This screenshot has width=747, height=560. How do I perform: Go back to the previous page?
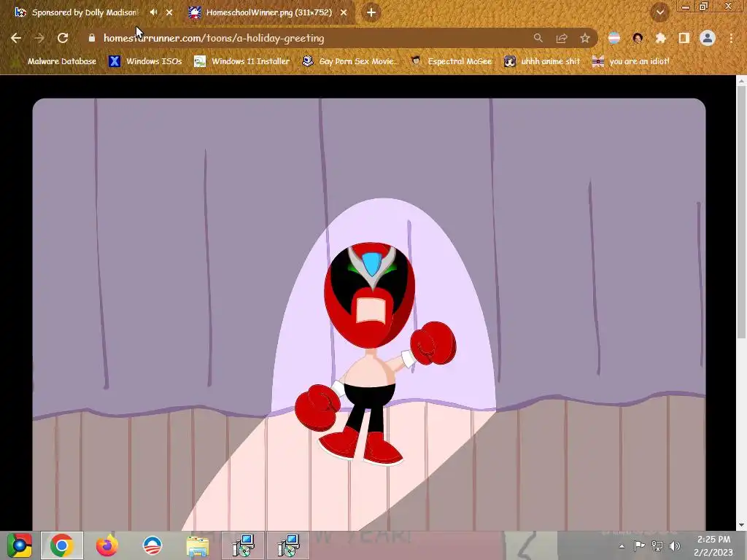click(16, 38)
